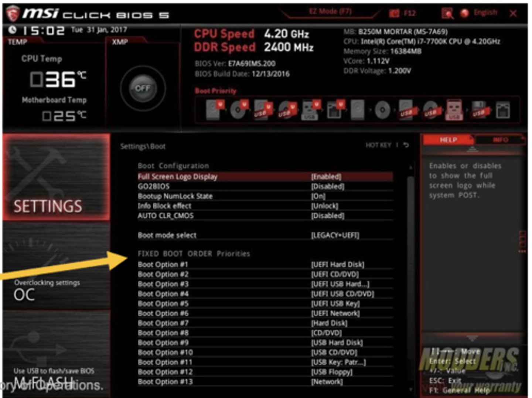This screenshot has width=532, height=398.
Task: Open the BIOS search magnifier icon
Action: (447, 14)
